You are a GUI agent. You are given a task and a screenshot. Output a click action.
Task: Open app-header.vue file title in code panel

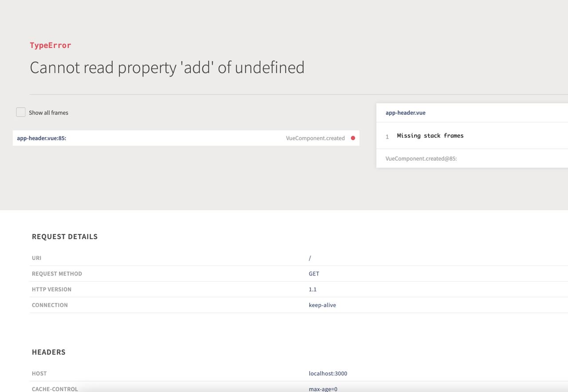[406, 113]
